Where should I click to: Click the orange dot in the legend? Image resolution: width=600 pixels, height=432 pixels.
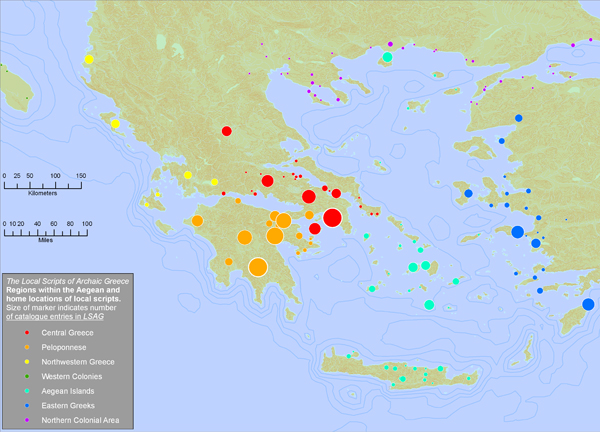pyautogui.click(x=27, y=347)
